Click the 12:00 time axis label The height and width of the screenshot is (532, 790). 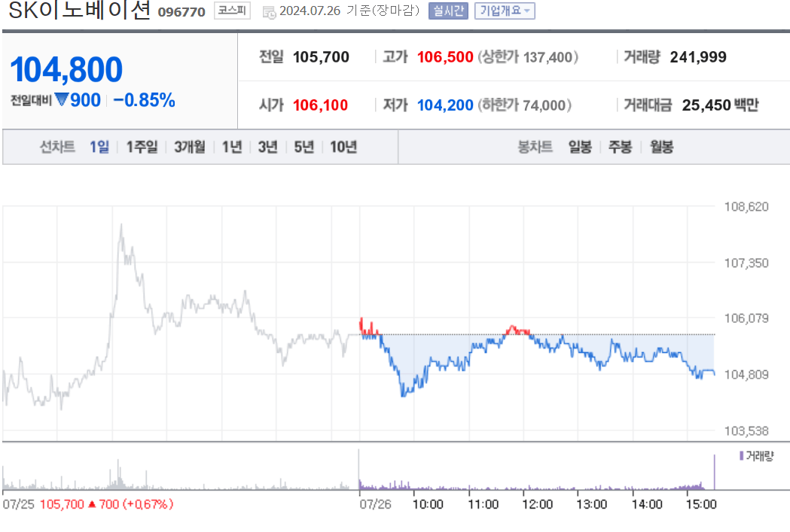click(537, 504)
